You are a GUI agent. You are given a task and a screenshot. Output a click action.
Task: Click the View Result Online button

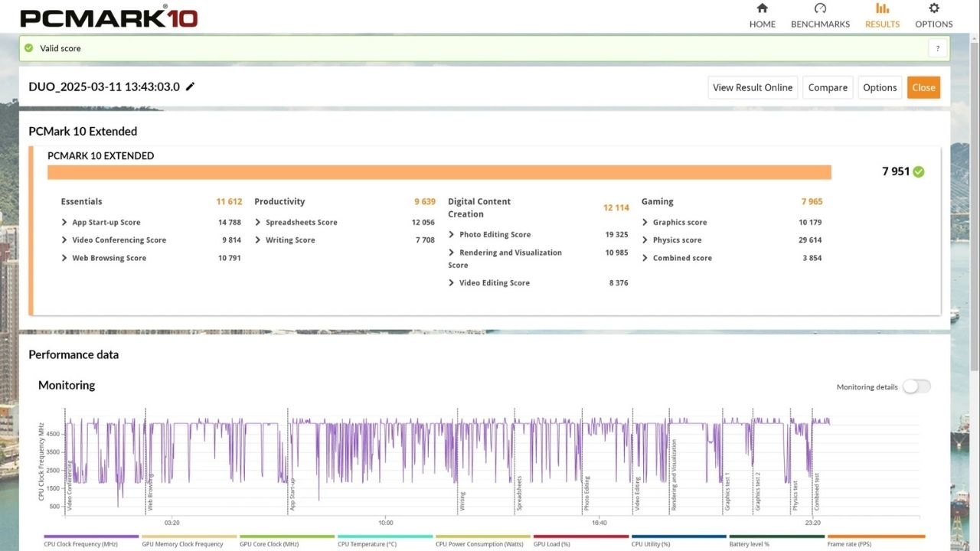pyautogui.click(x=753, y=87)
